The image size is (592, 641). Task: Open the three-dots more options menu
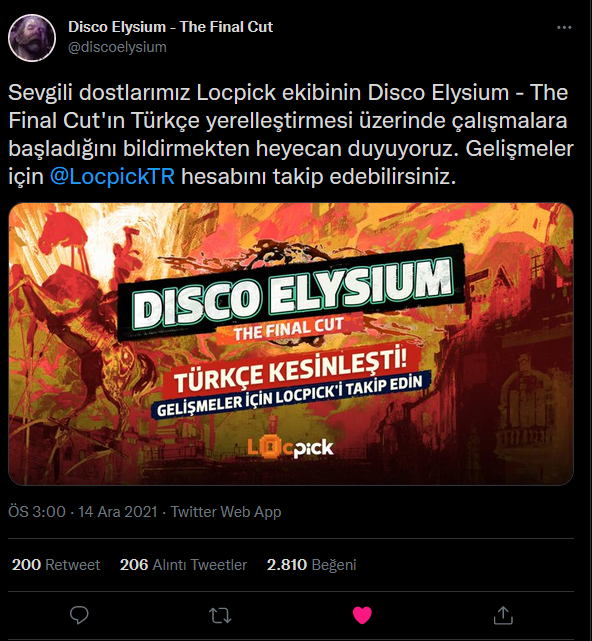[x=564, y=27]
